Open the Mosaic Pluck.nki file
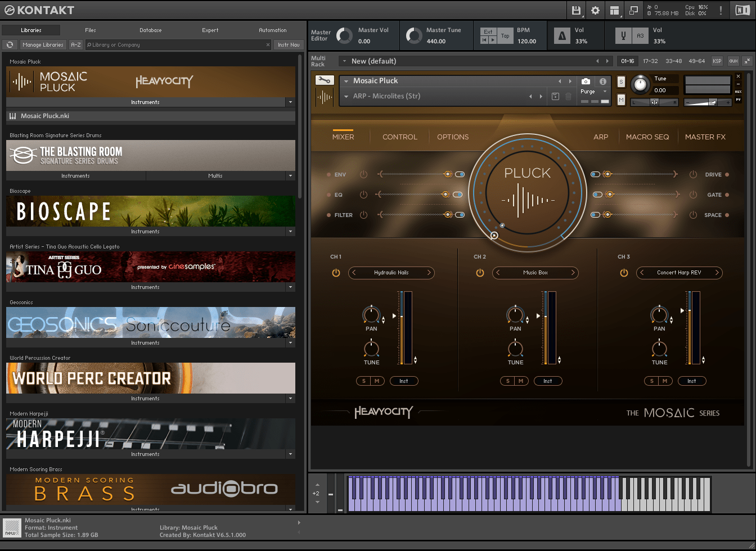 [151, 116]
